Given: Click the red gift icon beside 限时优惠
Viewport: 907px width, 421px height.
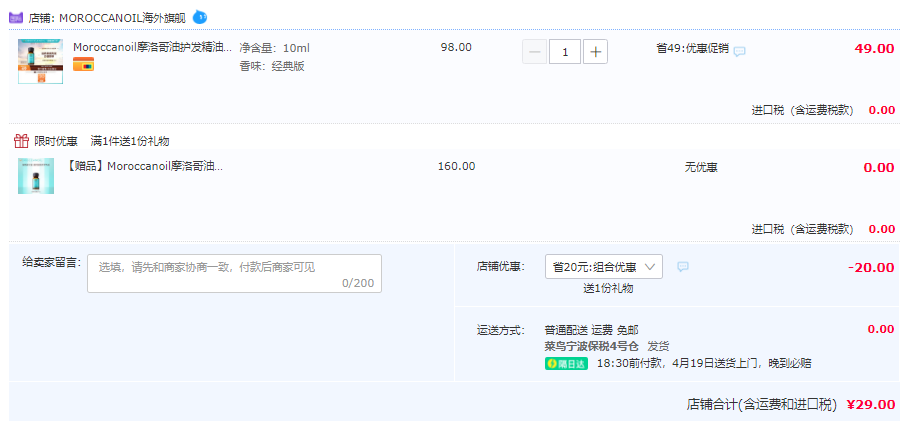Looking at the screenshot, I should pos(21,141).
